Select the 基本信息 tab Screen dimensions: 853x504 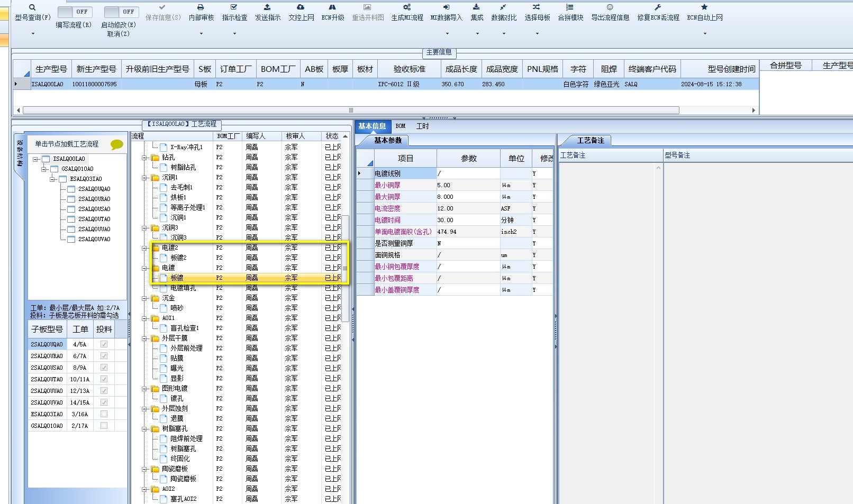(372, 126)
